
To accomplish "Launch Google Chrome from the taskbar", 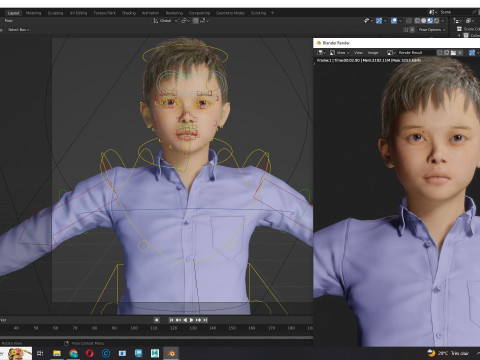I will click(73, 353).
